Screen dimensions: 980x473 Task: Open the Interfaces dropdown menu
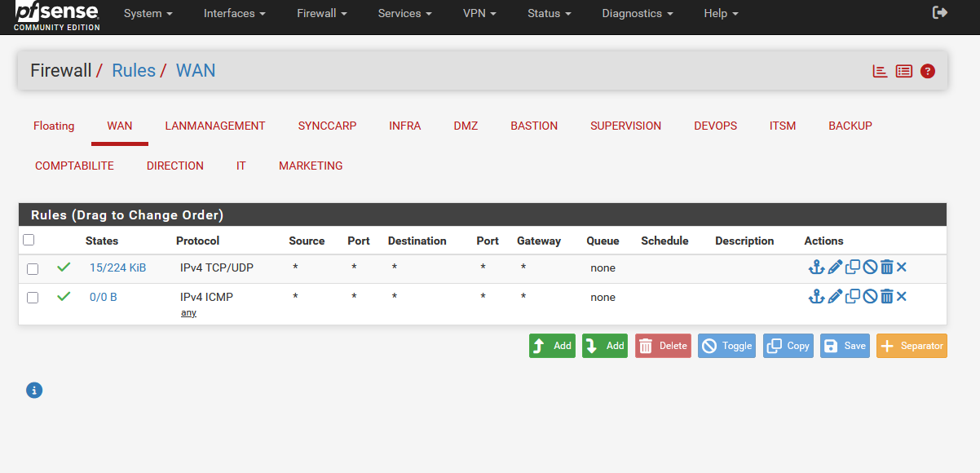[x=235, y=14]
